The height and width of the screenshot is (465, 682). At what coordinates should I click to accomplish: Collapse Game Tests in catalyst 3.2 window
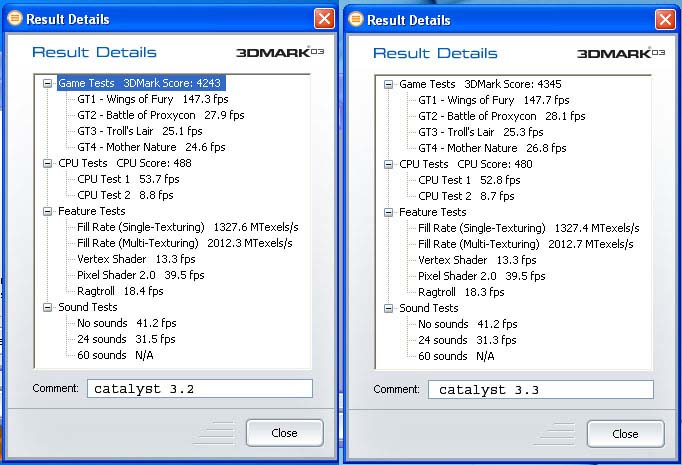[47, 84]
